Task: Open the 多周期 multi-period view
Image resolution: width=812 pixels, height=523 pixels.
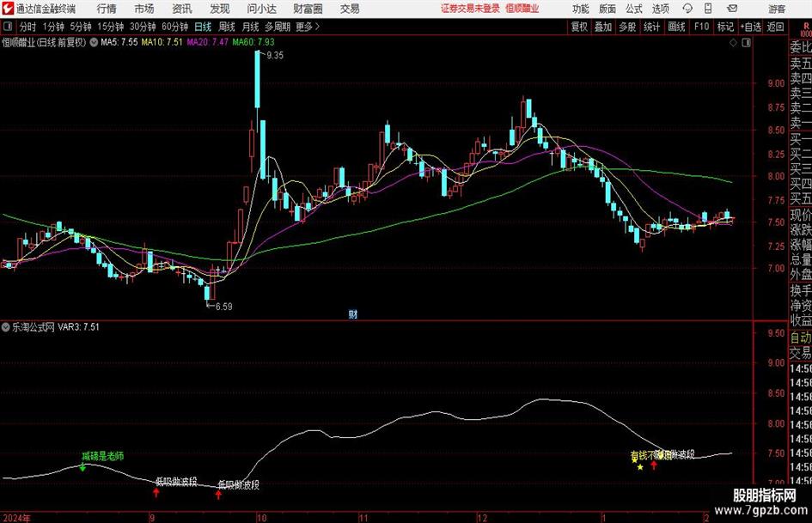Action: tap(278, 27)
